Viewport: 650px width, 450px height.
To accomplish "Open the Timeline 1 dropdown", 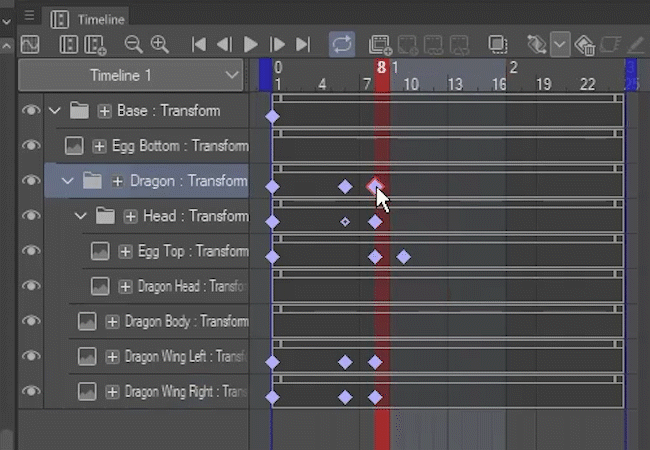I will (131, 75).
